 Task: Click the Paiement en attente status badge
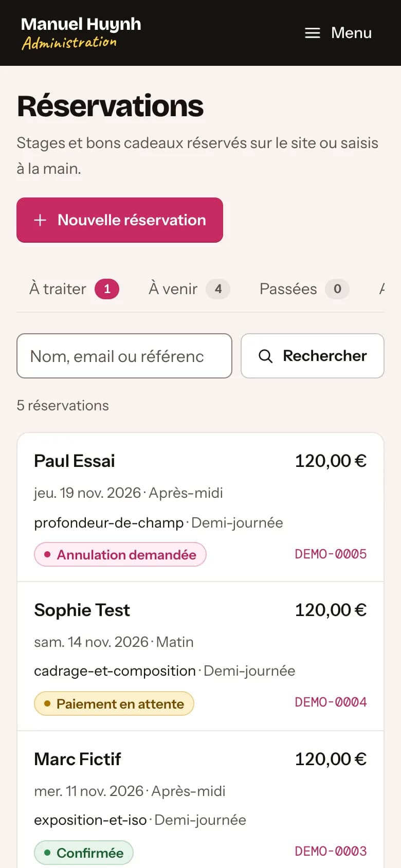point(114,704)
